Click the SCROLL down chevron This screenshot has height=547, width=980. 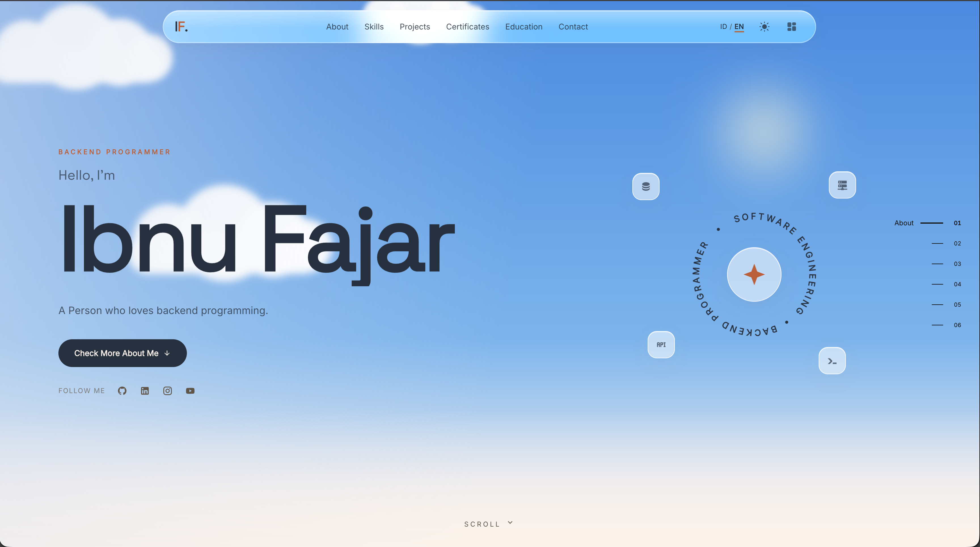pyautogui.click(x=510, y=523)
